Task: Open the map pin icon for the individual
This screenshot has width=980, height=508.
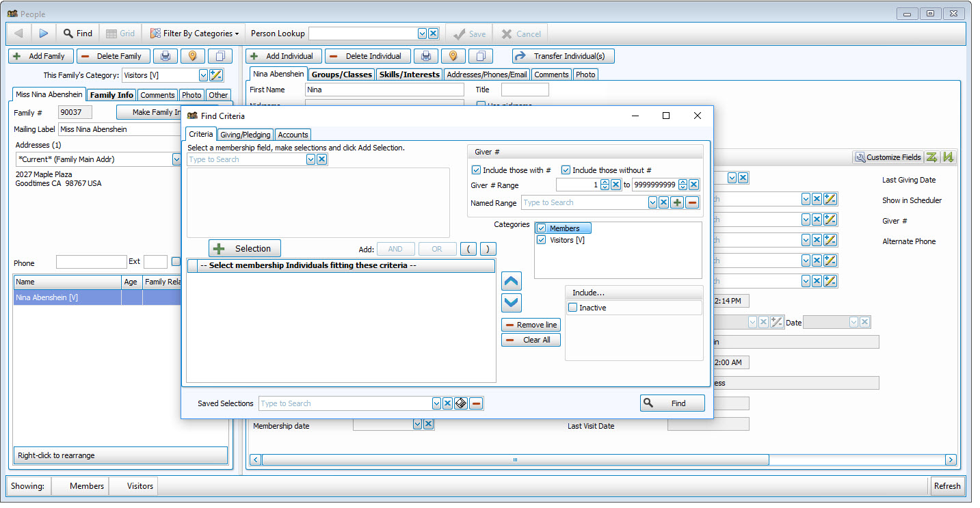Action: (x=453, y=55)
